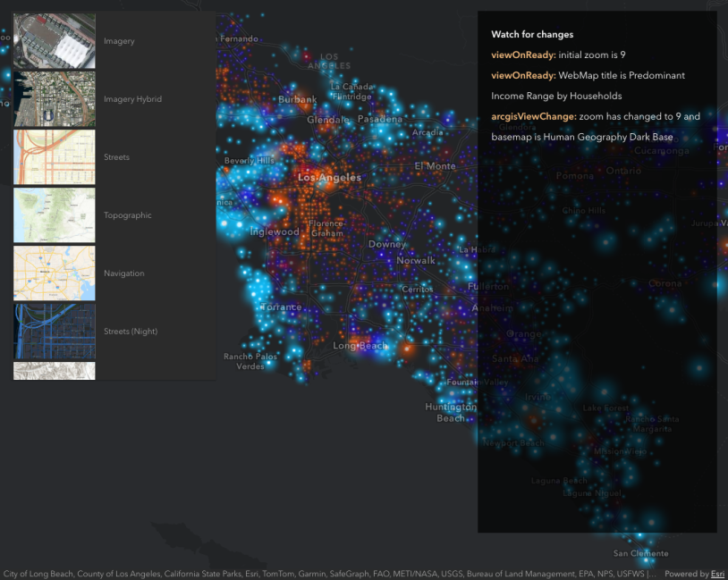This screenshot has height=580, width=728.
Task: Click the partially visible thumbnail below Streets (Night)
Action: coord(55,371)
